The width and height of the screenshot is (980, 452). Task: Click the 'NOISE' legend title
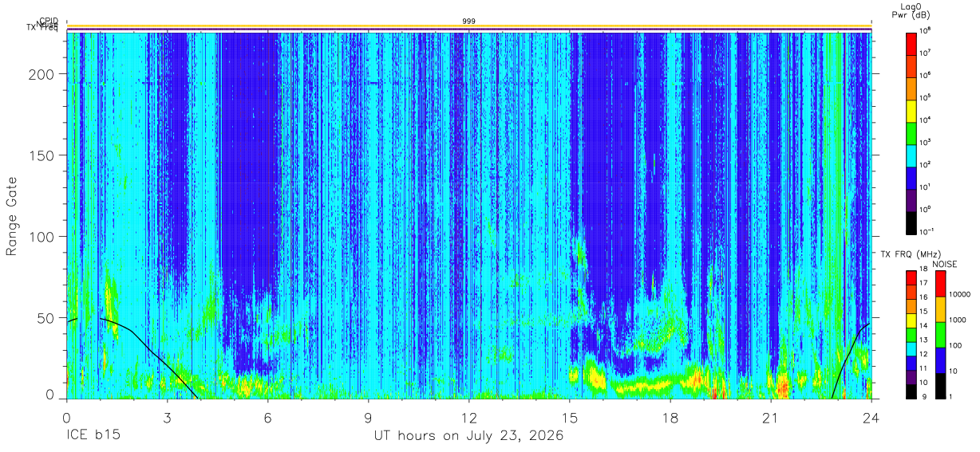coord(945,264)
